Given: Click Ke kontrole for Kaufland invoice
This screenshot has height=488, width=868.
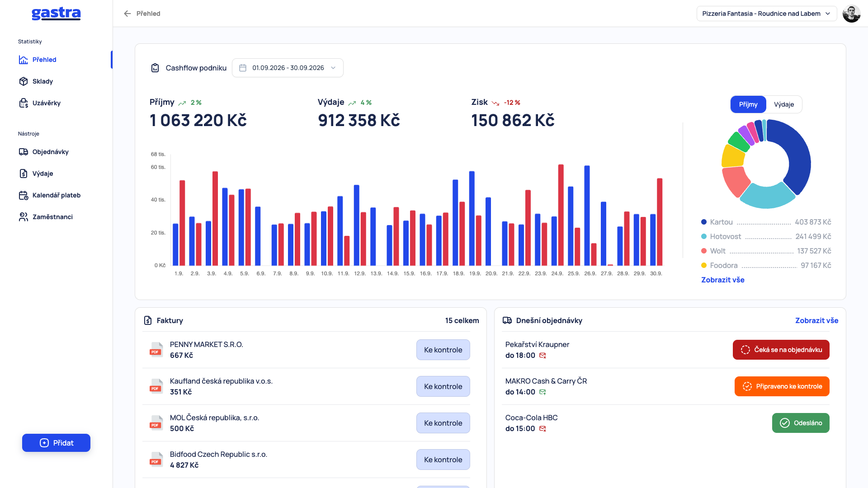Looking at the screenshot, I should click(x=443, y=386).
